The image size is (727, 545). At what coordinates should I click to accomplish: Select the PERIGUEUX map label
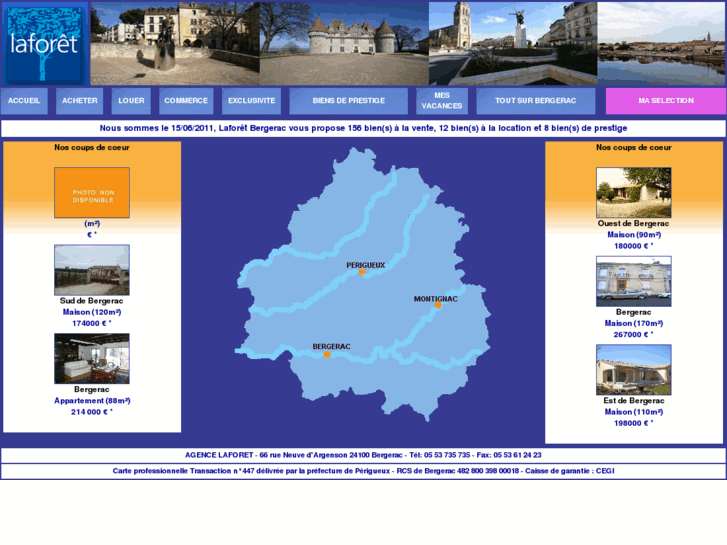click(x=365, y=265)
